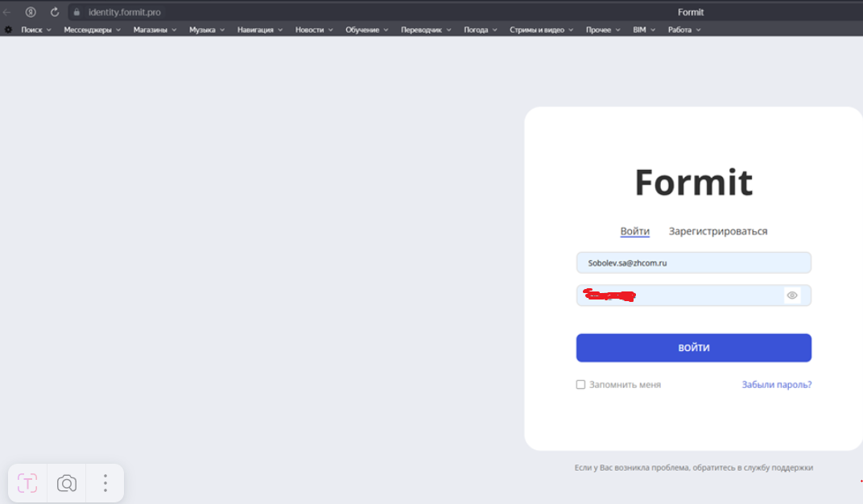Open the Работа bookmarks folder
Viewport: 863px width, 504px height.
(x=684, y=30)
